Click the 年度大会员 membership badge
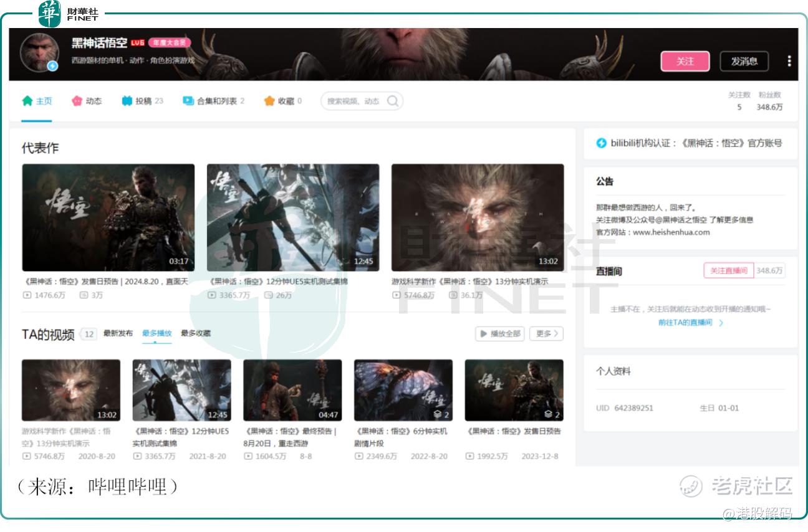808x532 pixels. (169, 43)
